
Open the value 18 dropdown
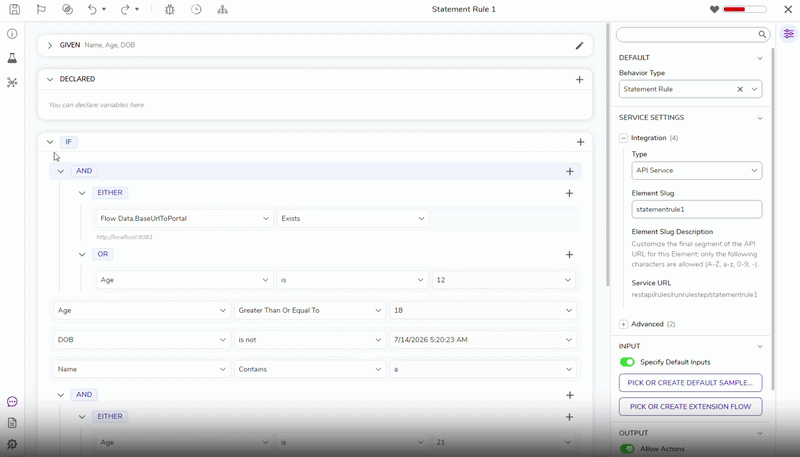point(482,310)
